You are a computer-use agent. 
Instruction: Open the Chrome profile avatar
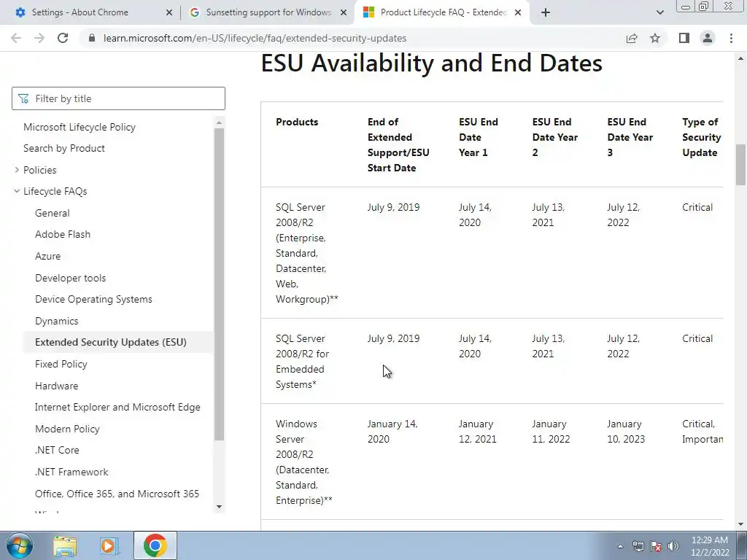[708, 38]
